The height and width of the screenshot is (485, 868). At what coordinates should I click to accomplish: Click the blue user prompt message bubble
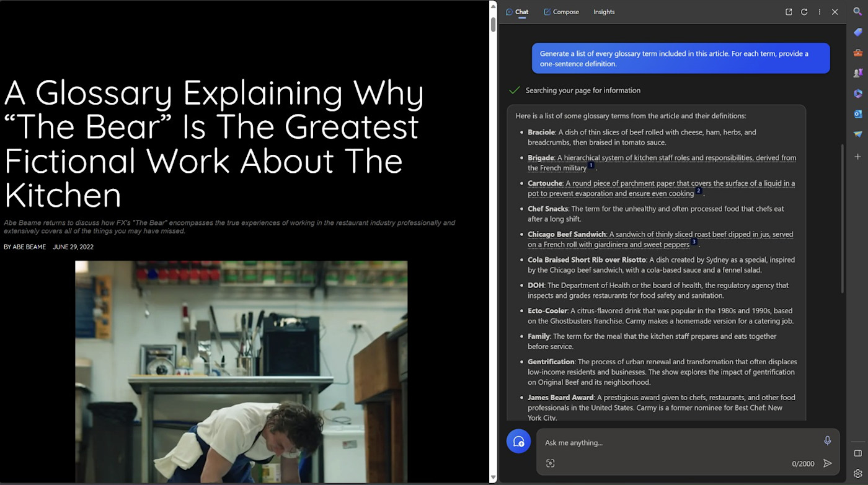tap(681, 58)
